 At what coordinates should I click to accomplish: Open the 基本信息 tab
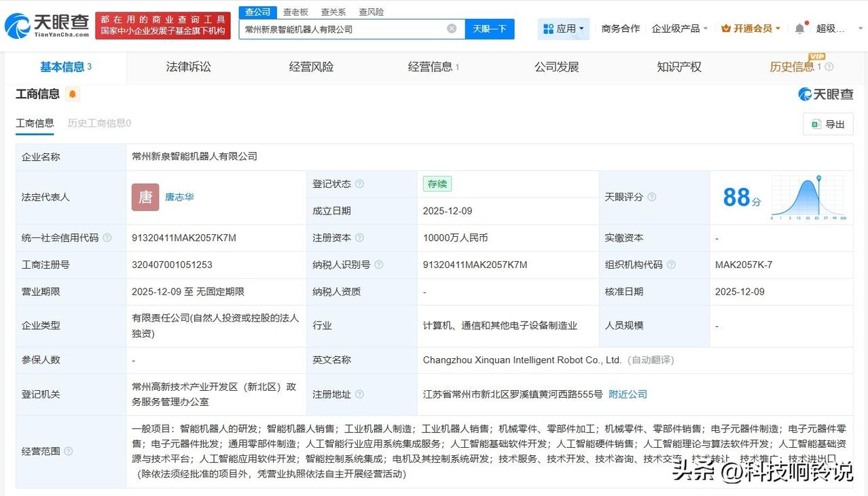coord(65,67)
